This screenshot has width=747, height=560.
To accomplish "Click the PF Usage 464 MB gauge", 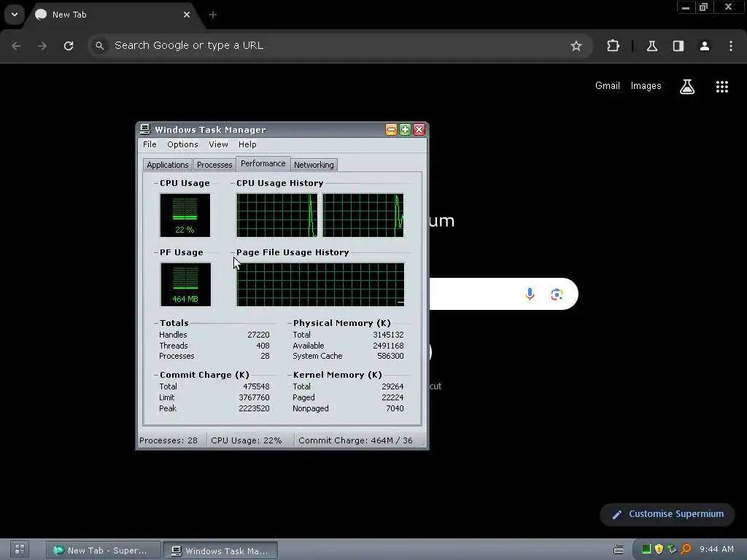I will [x=185, y=284].
